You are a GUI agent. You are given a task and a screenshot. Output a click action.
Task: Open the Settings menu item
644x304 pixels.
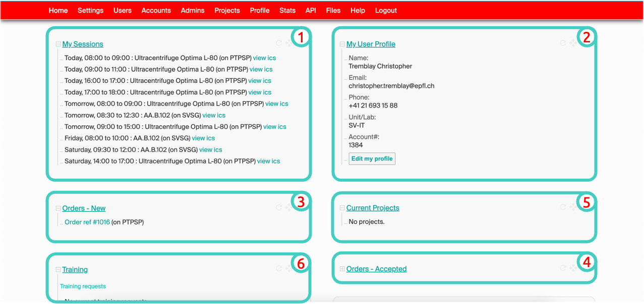point(91,10)
